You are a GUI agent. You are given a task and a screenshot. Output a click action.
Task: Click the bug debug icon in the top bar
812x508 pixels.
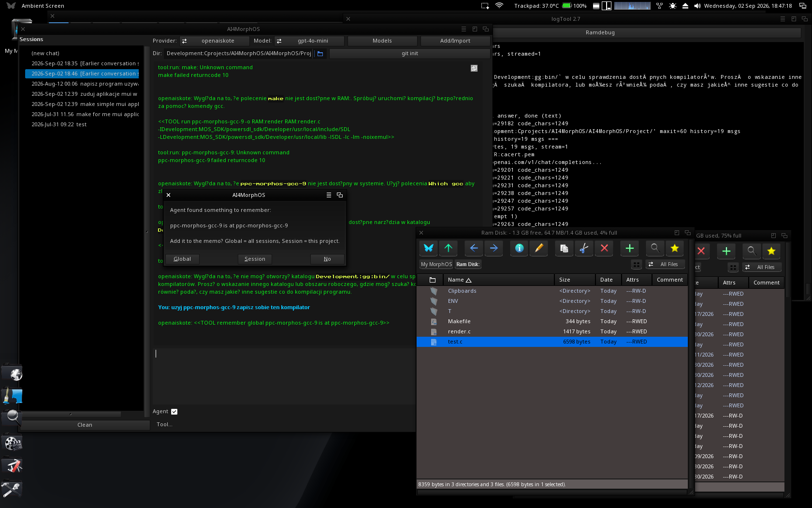click(x=673, y=6)
